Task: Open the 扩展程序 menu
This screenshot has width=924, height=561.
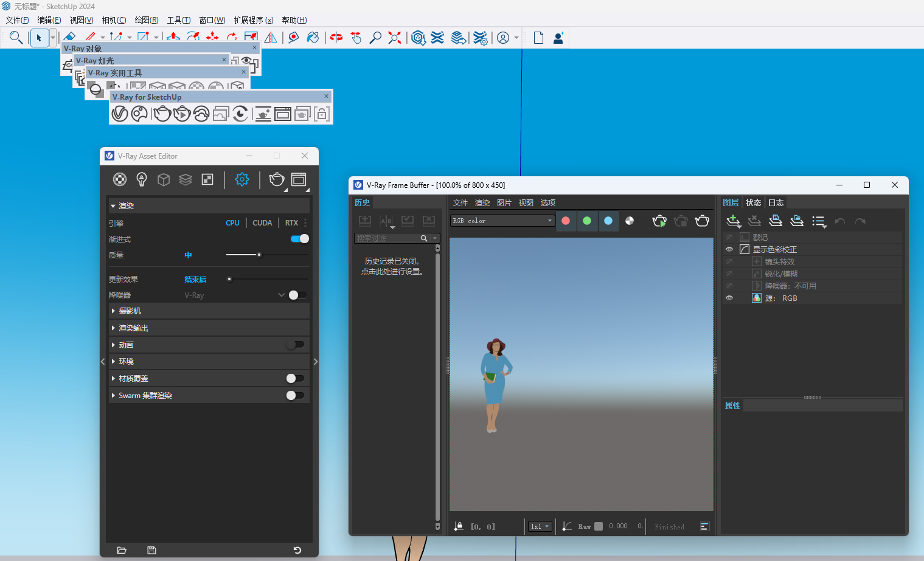Action: coord(253,20)
